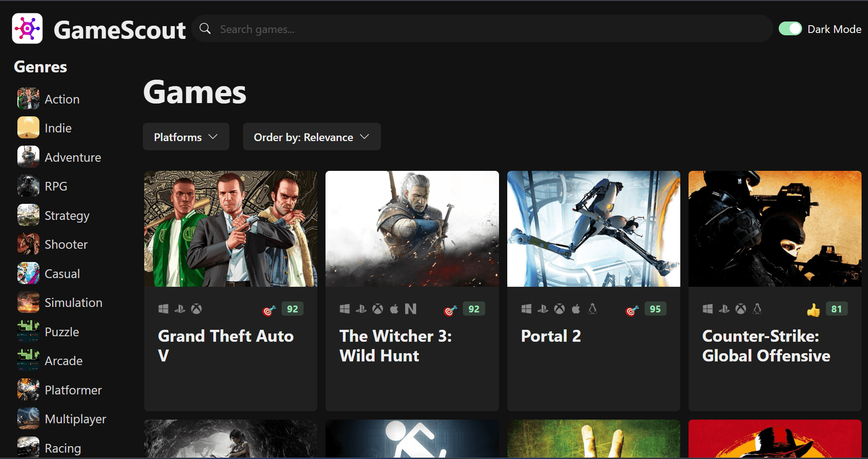This screenshot has width=868, height=459.
Task: Click thumbs-up emoji on Counter-Strike card
Action: point(814,311)
